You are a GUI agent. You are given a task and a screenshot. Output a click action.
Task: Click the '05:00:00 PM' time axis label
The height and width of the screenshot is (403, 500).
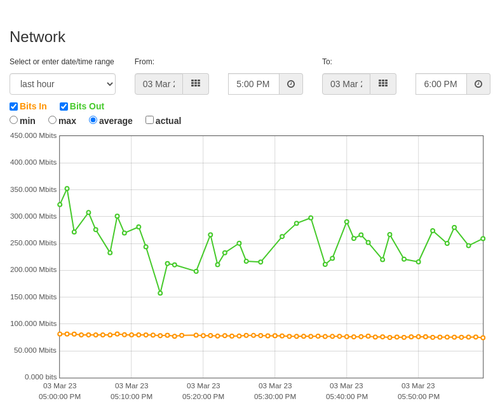60,397
